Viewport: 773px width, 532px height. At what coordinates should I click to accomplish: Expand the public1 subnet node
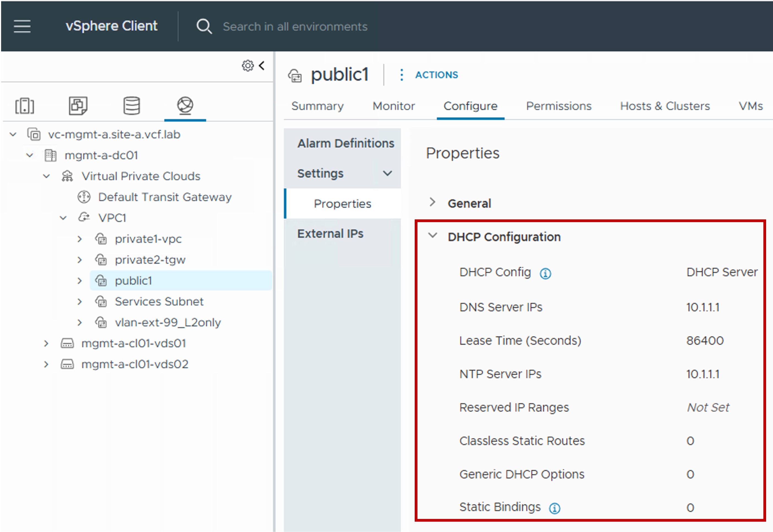pyautogui.click(x=79, y=281)
